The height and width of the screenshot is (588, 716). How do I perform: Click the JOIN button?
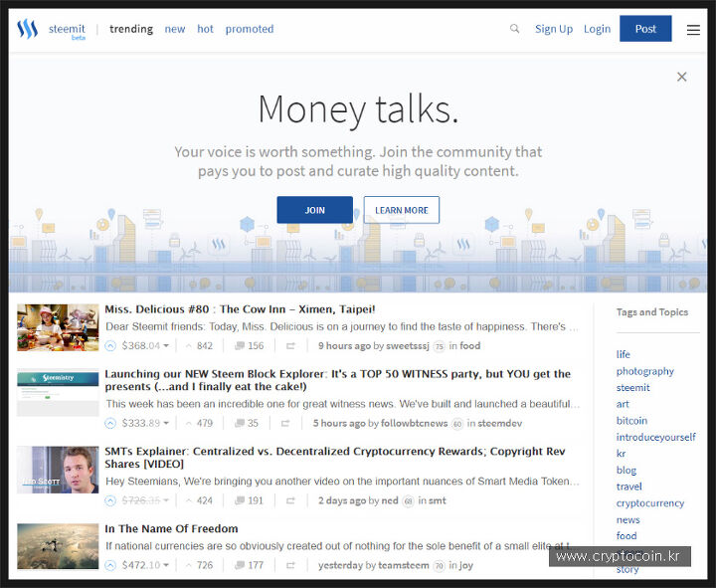314,210
